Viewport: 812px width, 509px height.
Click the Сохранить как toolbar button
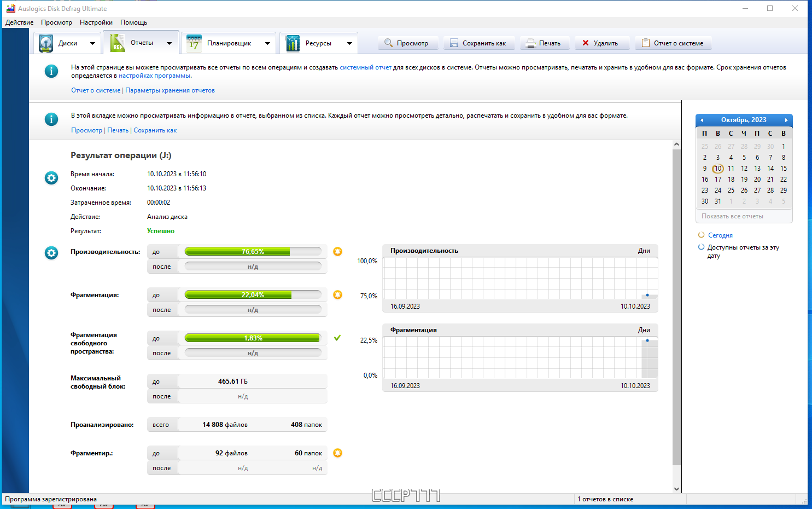[479, 43]
